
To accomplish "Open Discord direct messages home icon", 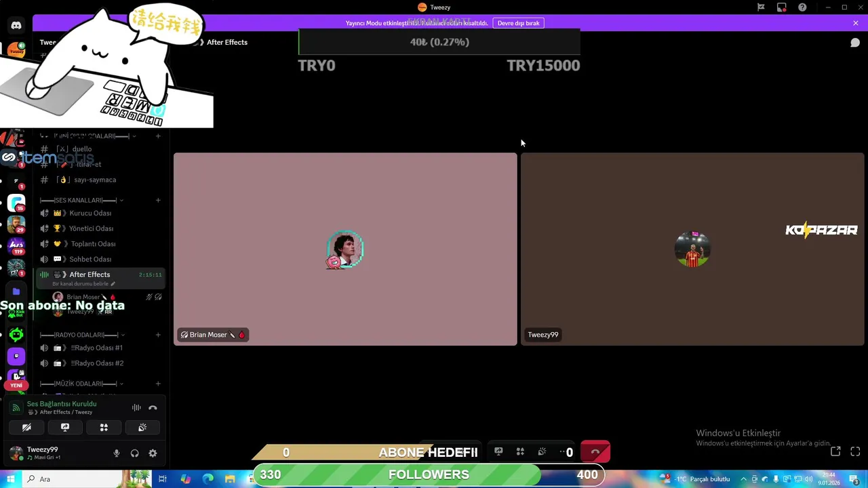I will (x=16, y=25).
